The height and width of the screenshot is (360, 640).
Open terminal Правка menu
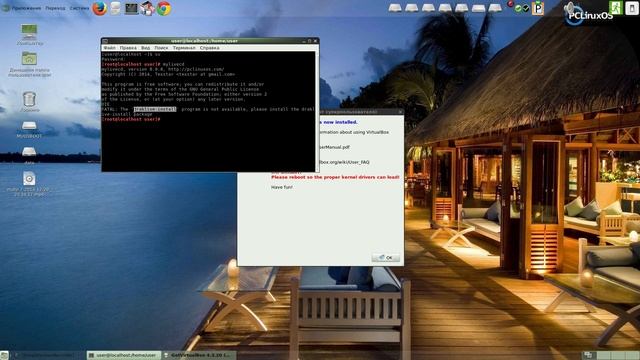point(128,48)
